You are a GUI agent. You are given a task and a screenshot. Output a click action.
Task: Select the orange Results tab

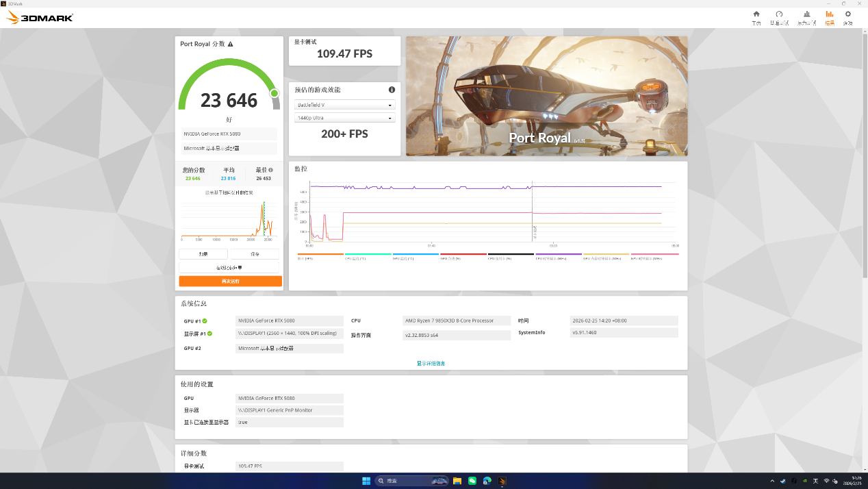tap(830, 18)
